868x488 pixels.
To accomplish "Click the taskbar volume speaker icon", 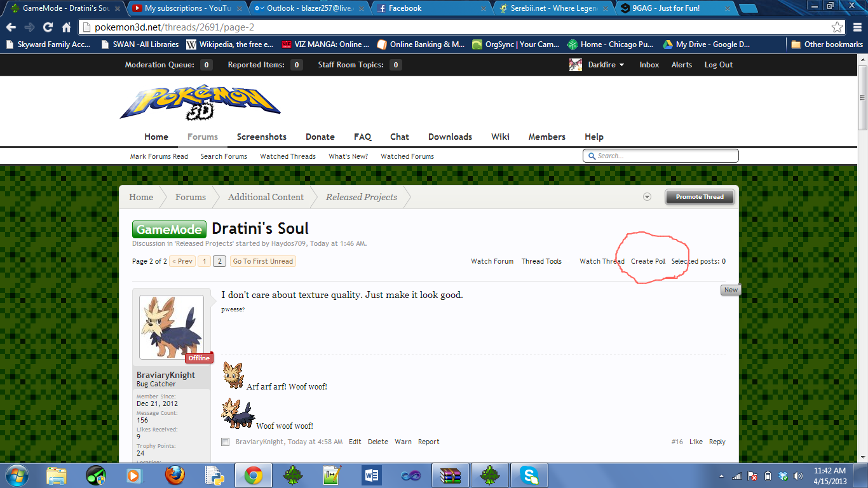I will pos(798,475).
